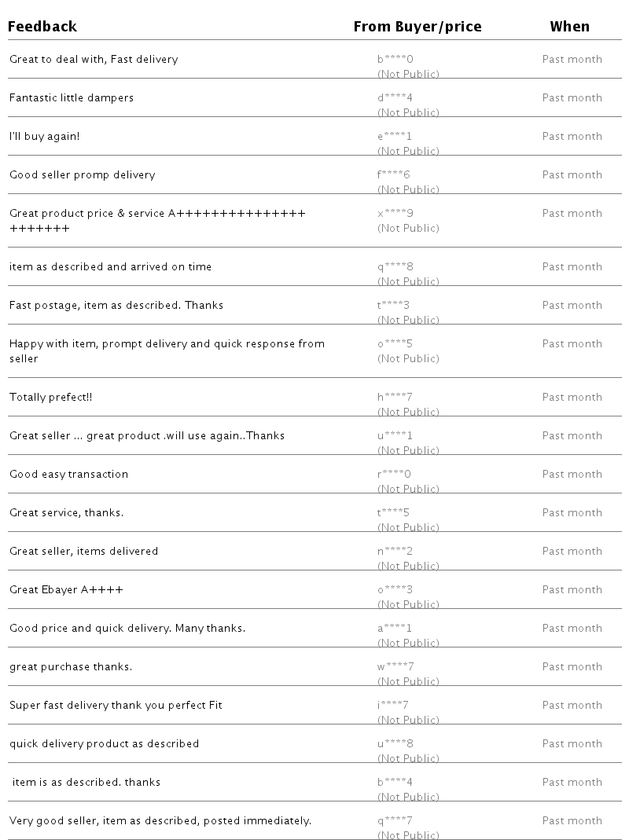
Task: Click "Great service, thanks." comment
Action: [67, 512]
